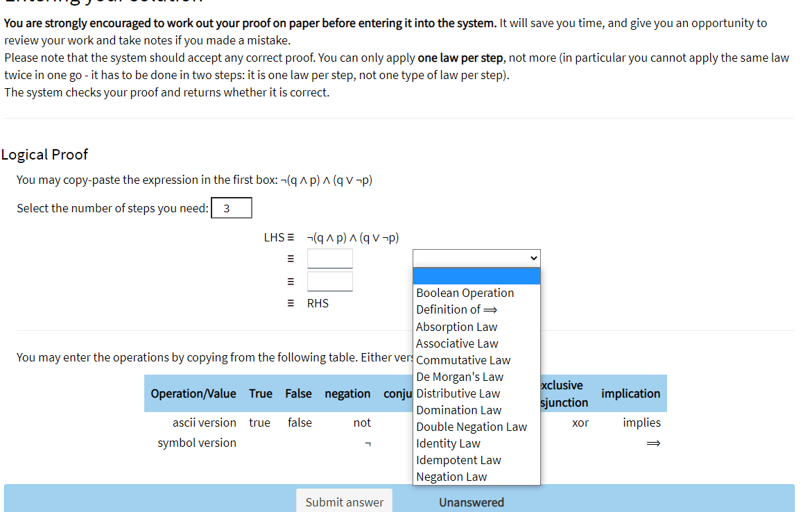Select the blank highlighted dropdown option
The width and height of the screenshot is (812, 512).
(476, 276)
